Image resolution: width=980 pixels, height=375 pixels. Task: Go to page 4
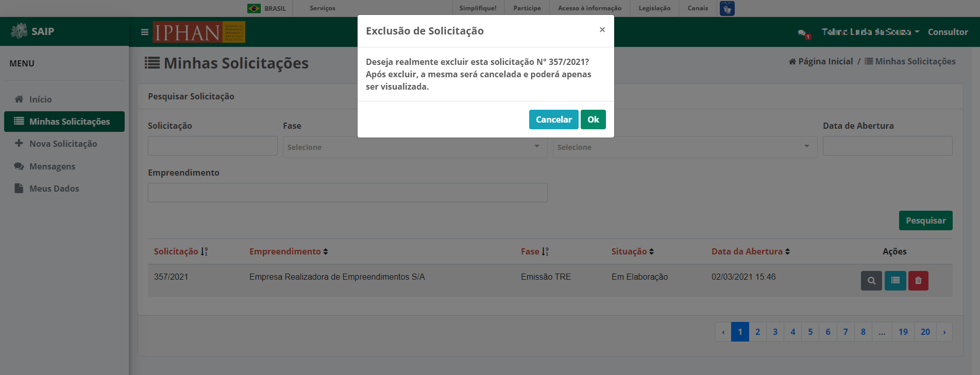[793, 332]
